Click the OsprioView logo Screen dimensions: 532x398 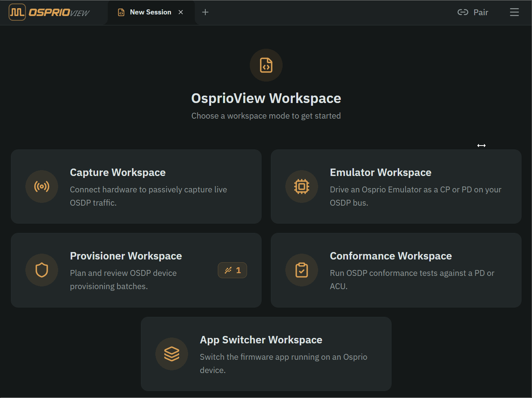pyautogui.click(x=49, y=12)
